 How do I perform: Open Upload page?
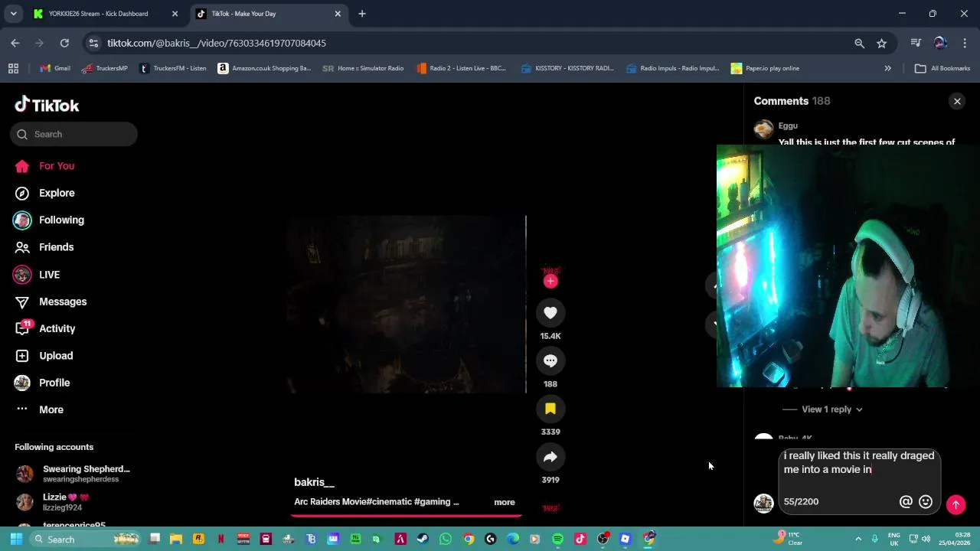coord(56,356)
